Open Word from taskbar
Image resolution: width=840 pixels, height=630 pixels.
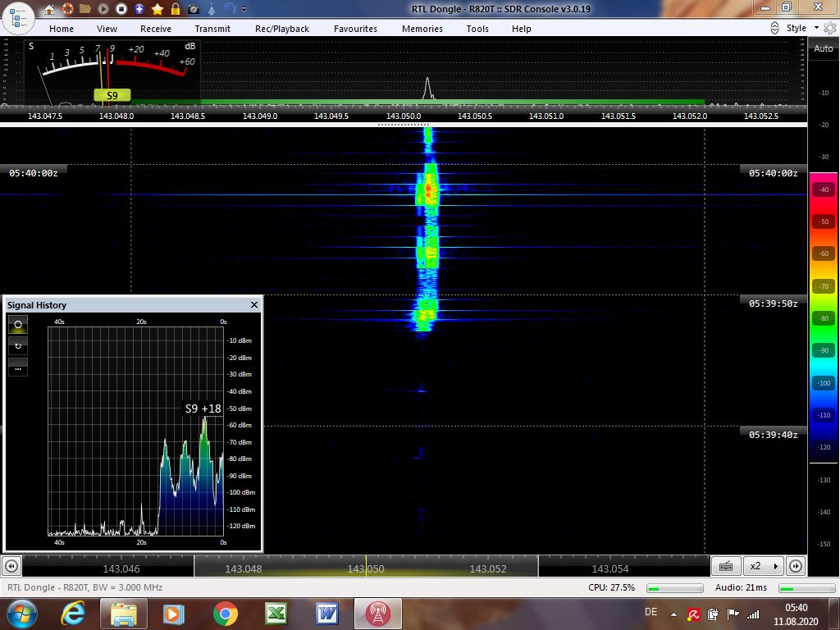[327, 614]
